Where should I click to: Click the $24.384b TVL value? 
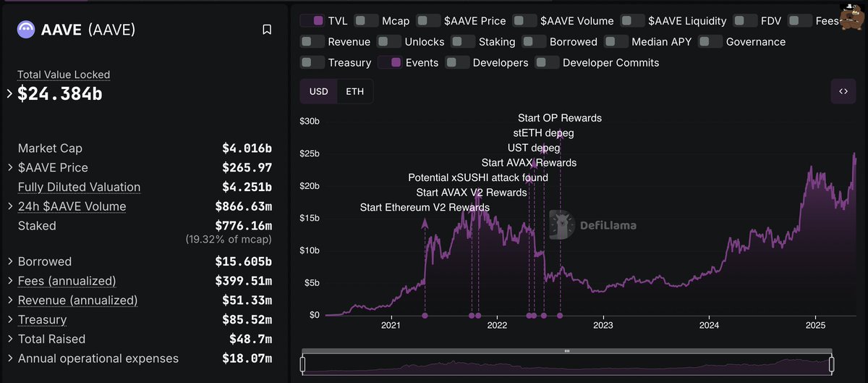tap(60, 93)
